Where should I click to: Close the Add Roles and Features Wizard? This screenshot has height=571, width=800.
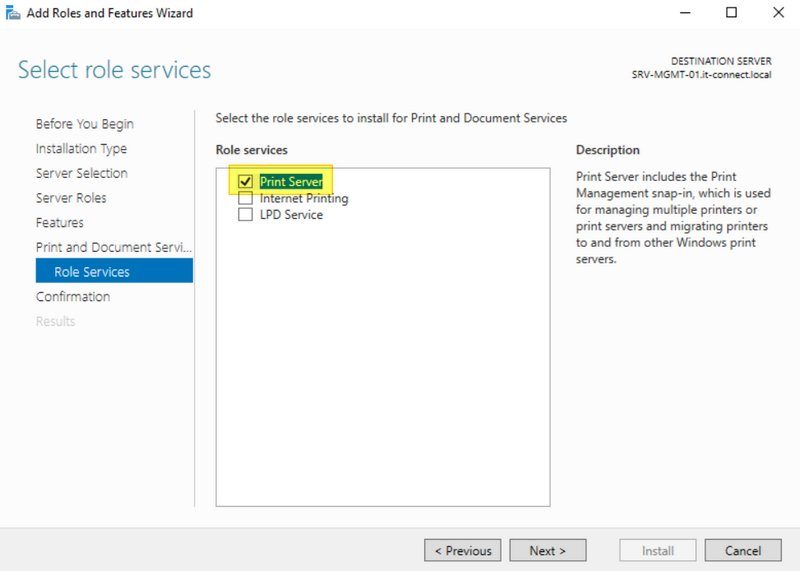click(x=778, y=13)
